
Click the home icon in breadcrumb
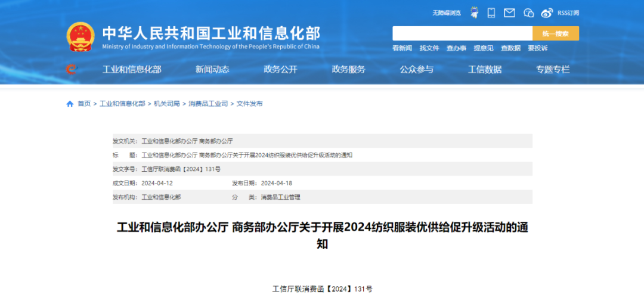click(70, 104)
